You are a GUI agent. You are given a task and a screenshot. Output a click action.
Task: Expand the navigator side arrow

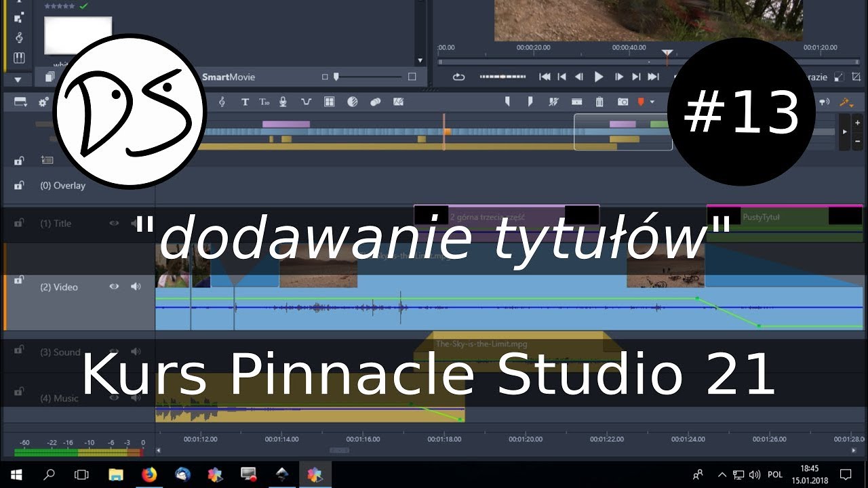[844, 131]
